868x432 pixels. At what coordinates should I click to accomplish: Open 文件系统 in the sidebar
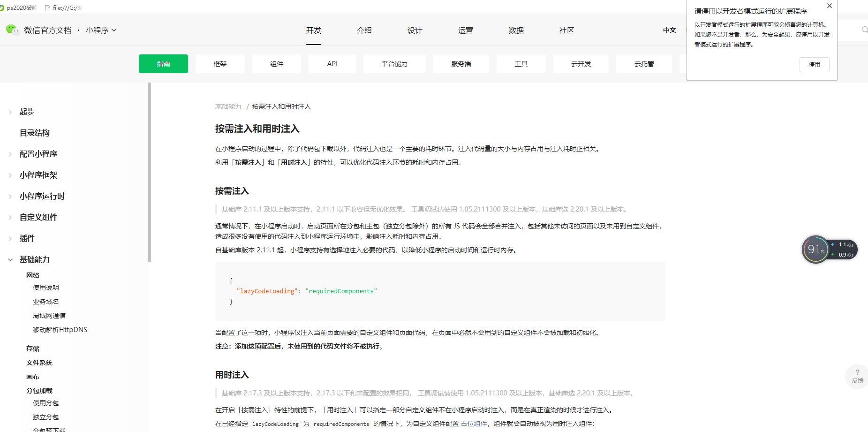click(x=39, y=363)
